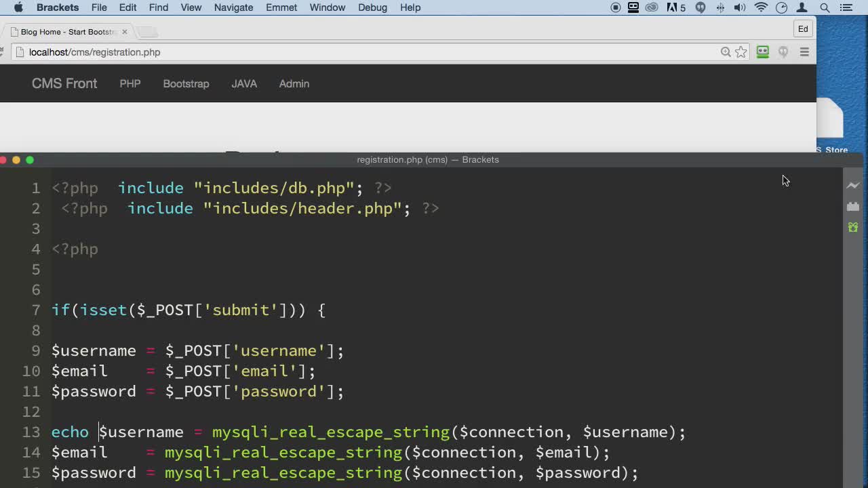The height and width of the screenshot is (488, 868).
Task: Click the zoom magnifier icon in the address bar
Action: [726, 52]
